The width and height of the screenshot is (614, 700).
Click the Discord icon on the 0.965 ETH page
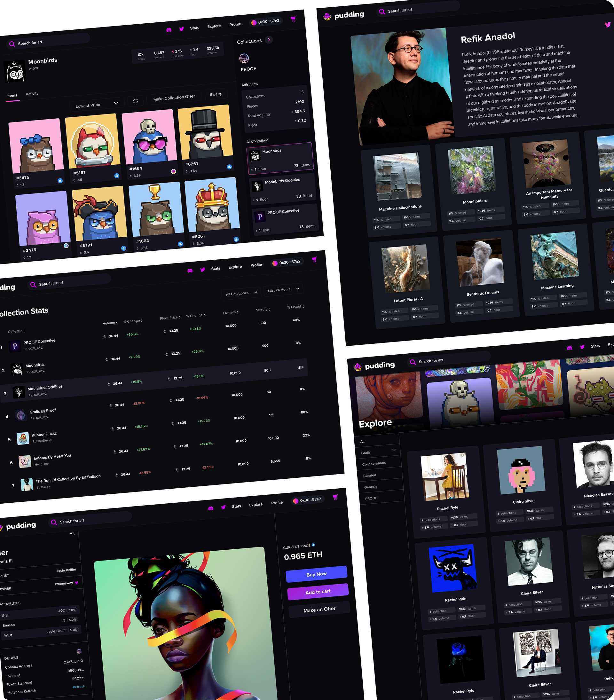point(211,508)
